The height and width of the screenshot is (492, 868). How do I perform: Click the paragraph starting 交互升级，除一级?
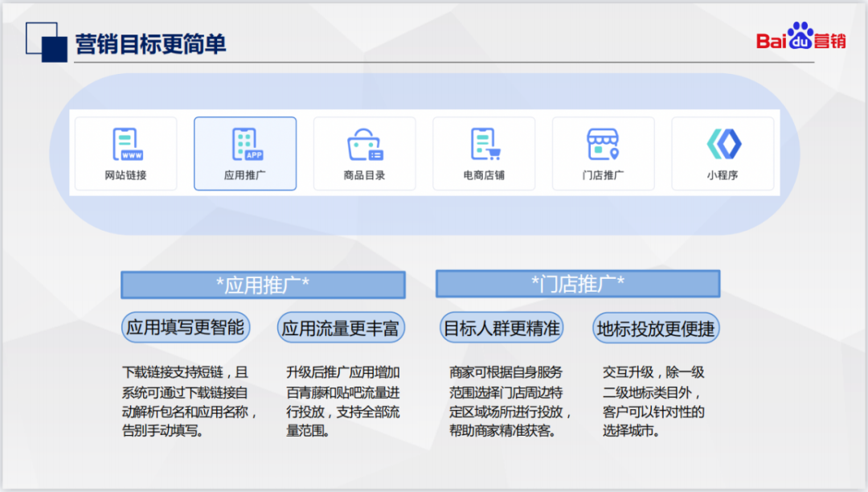pyautogui.click(x=653, y=401)
